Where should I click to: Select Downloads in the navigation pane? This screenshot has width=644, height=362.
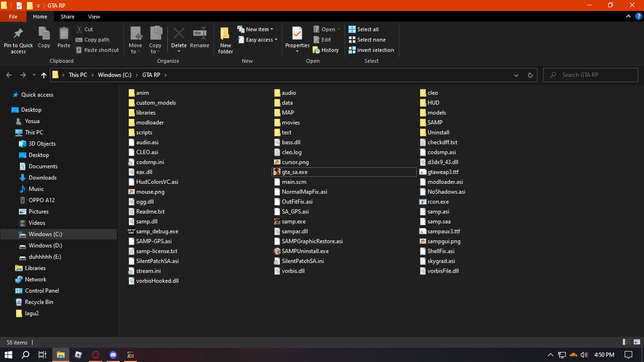click(42, 177)
